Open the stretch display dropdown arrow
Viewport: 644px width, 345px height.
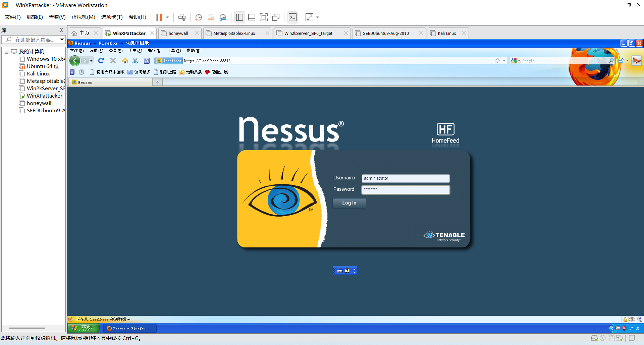click(x=318, y=17)
